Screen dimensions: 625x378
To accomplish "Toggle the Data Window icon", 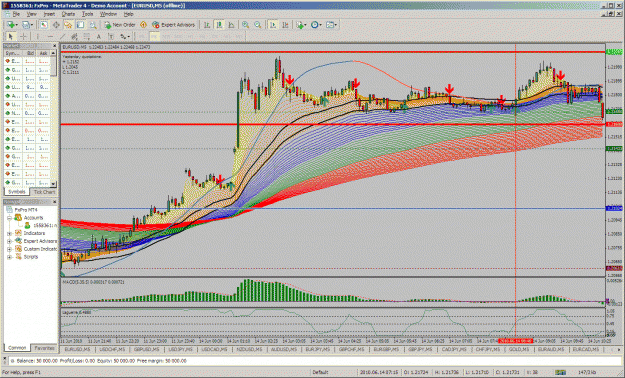I will 56,25.
